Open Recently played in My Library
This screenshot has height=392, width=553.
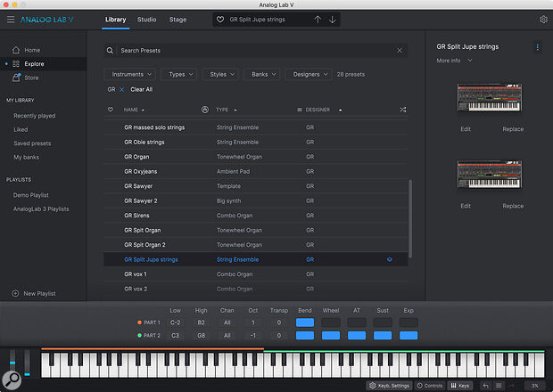click(35, 116)
